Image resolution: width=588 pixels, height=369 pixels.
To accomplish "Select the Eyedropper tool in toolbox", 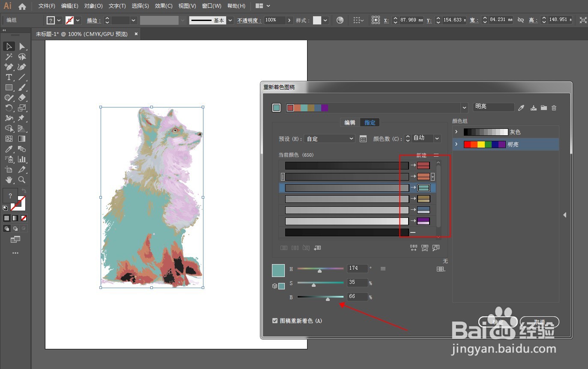I will click(9, 149).
